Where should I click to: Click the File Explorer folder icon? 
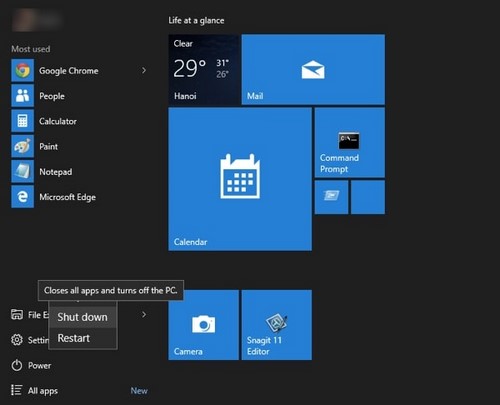(17, 314)
